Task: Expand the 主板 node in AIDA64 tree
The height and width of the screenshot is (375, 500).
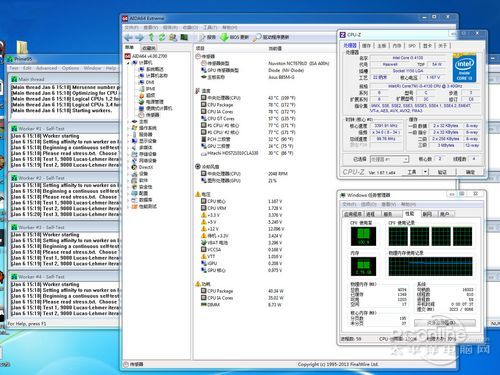Action: pyautogui.click(x=128, y=122)
